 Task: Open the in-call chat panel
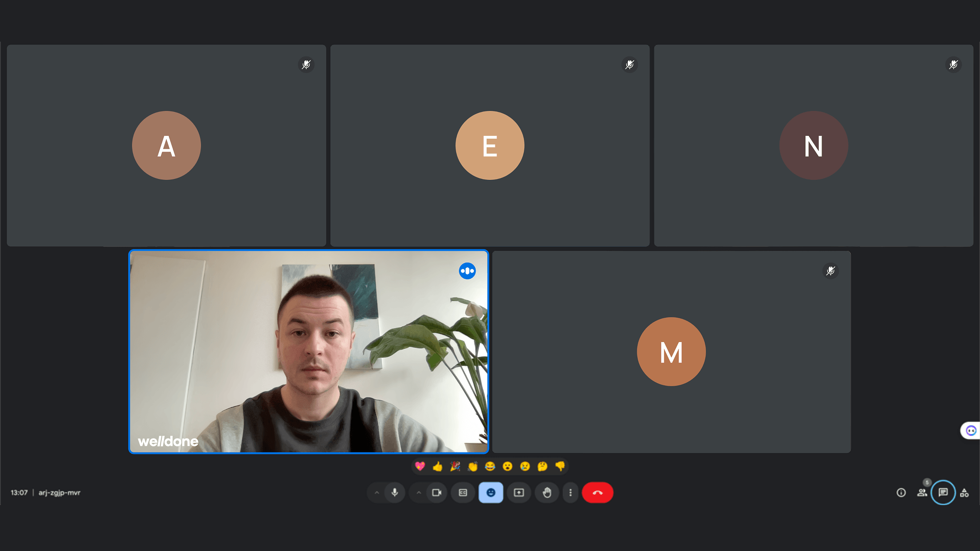tap(943, 492)
